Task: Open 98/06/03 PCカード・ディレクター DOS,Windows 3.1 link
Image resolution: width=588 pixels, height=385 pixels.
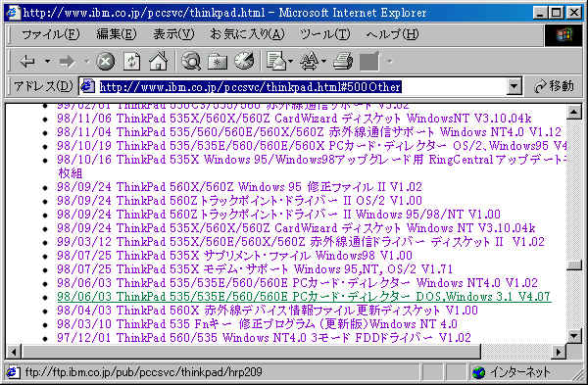Action: pos(304,297)
